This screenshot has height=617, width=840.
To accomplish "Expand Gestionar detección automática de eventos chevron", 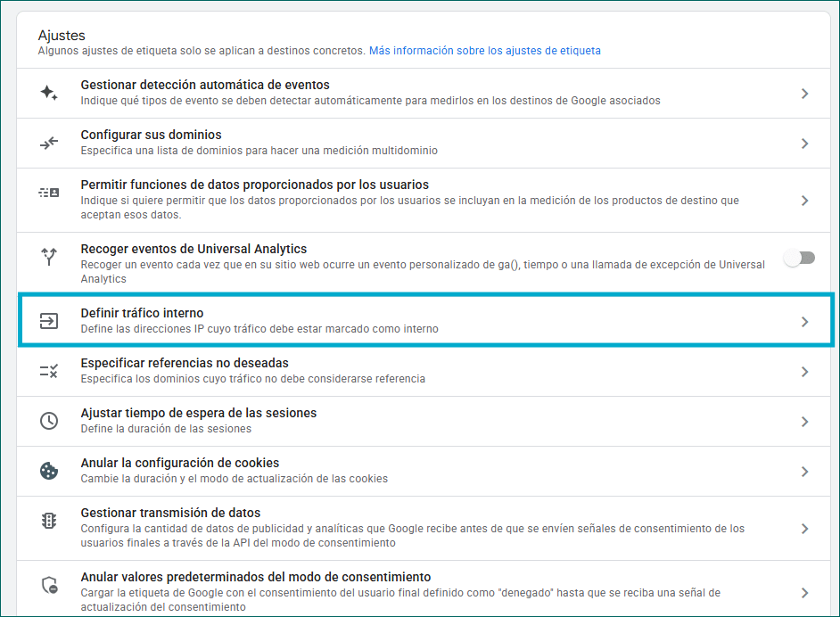I will (804, 94).
